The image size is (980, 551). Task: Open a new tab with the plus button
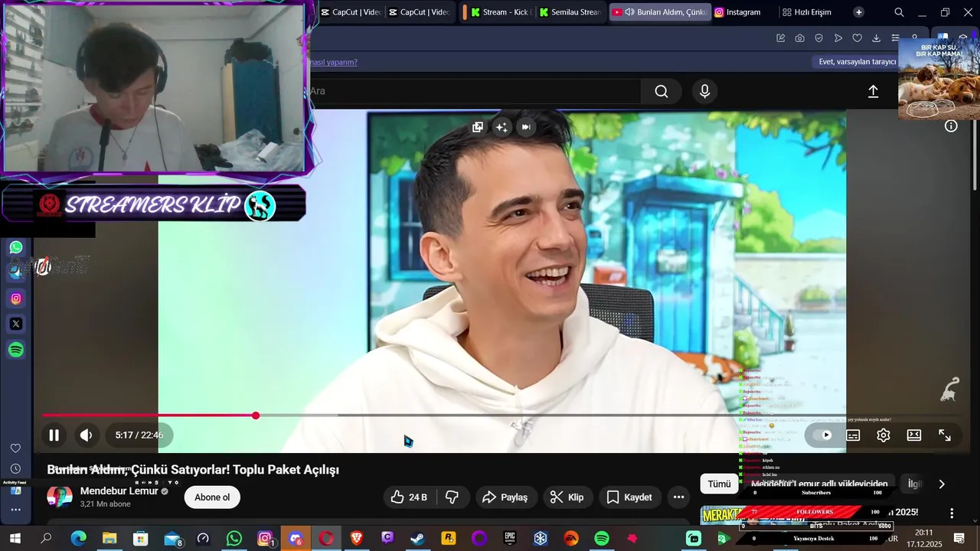pyautogui.click(x=858, y=12)
